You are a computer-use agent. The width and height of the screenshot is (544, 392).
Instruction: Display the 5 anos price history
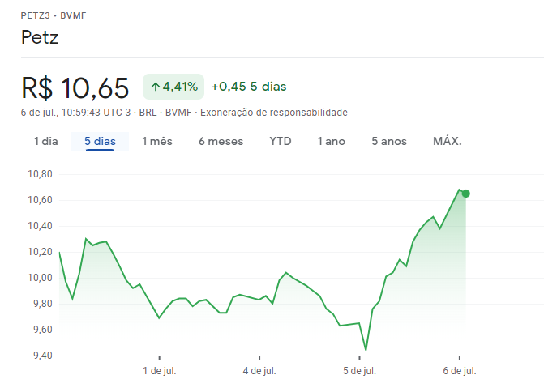(389, 141)
